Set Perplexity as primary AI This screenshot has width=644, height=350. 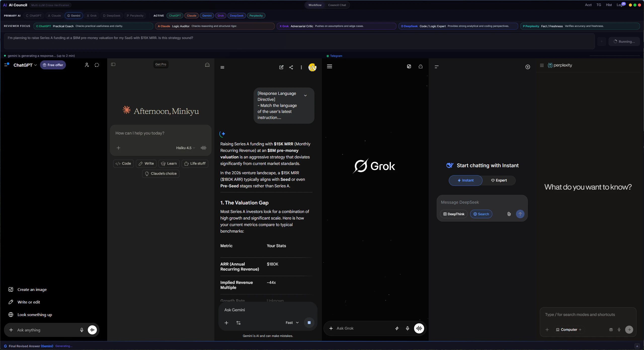(135, 16)
